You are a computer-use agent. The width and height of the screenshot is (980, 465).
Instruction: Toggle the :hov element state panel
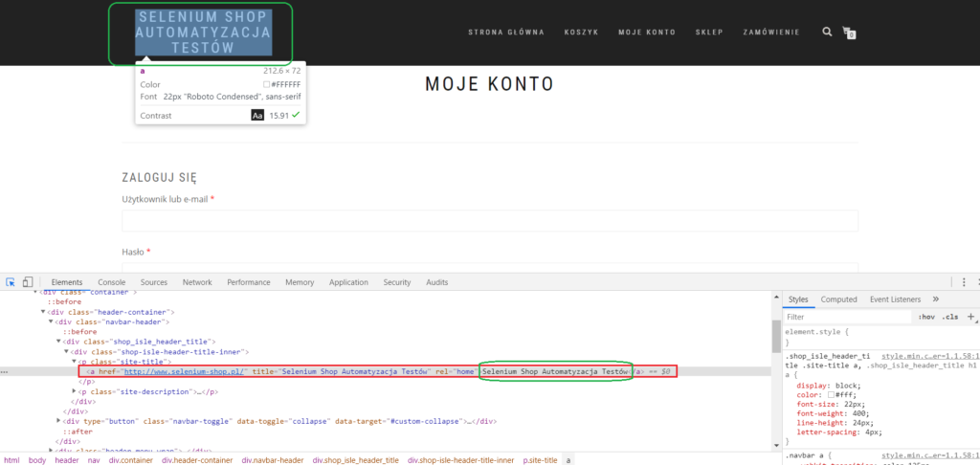click(925, 316)
